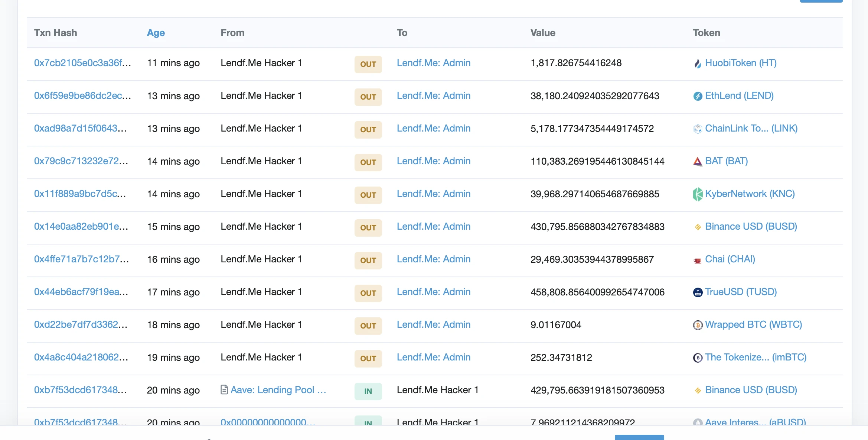Open transaction hash 0x14e0aa82eb901e
The height and width of the screenshot is (440, 868).
(81, 226)
